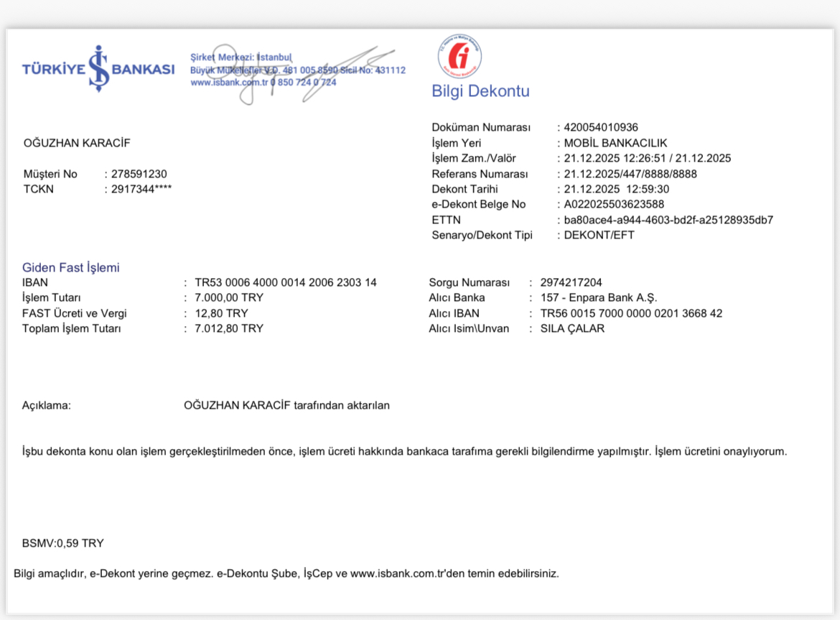Select e-Dekont Belge No A022025503623588
The height and width of the screenshot is (620, 840).
[614, 204]
